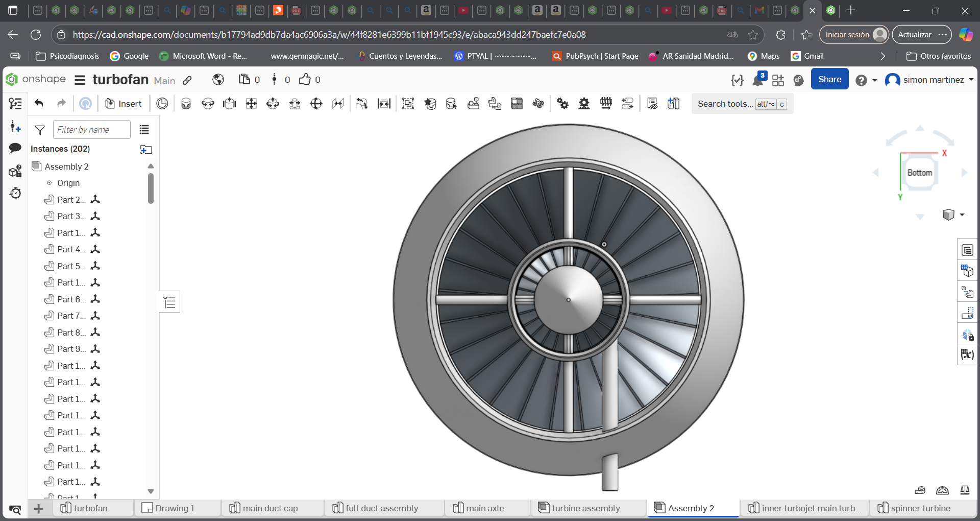
Task: Select the Gear relation tool
Action: point(562,104)
